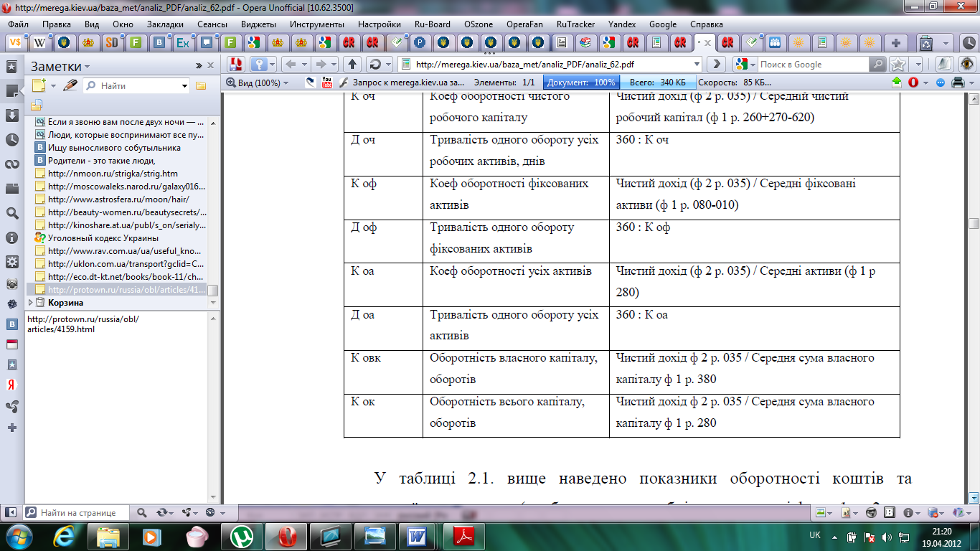Go up one level with up-arrow button
This screenshot has height=551, width=980.
coord(352,64)
